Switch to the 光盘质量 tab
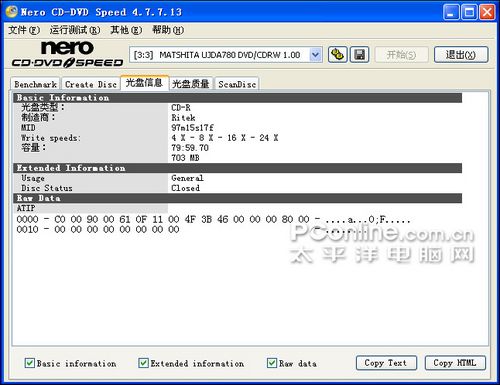500x385 pixels. (191, 84)
